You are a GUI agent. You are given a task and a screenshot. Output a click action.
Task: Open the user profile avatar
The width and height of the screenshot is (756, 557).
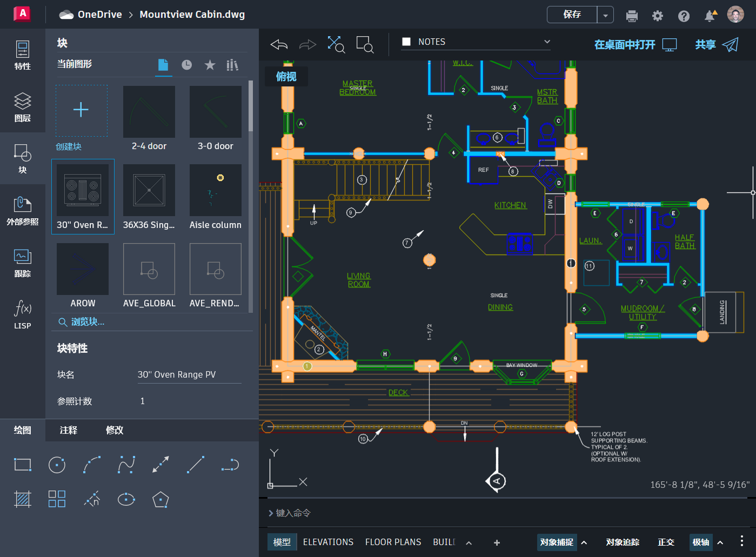pos(735,15)
